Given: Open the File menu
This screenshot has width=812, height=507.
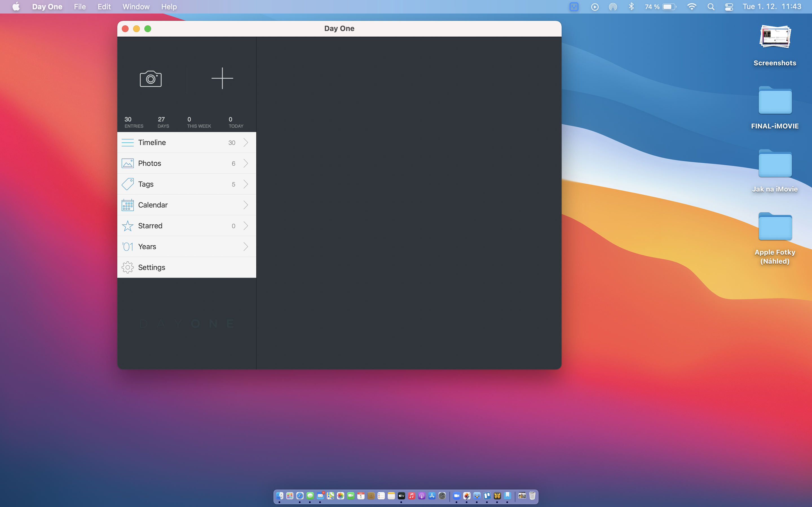Looking at the screenshot, I should pyautogui.click(x=80, y=7).
